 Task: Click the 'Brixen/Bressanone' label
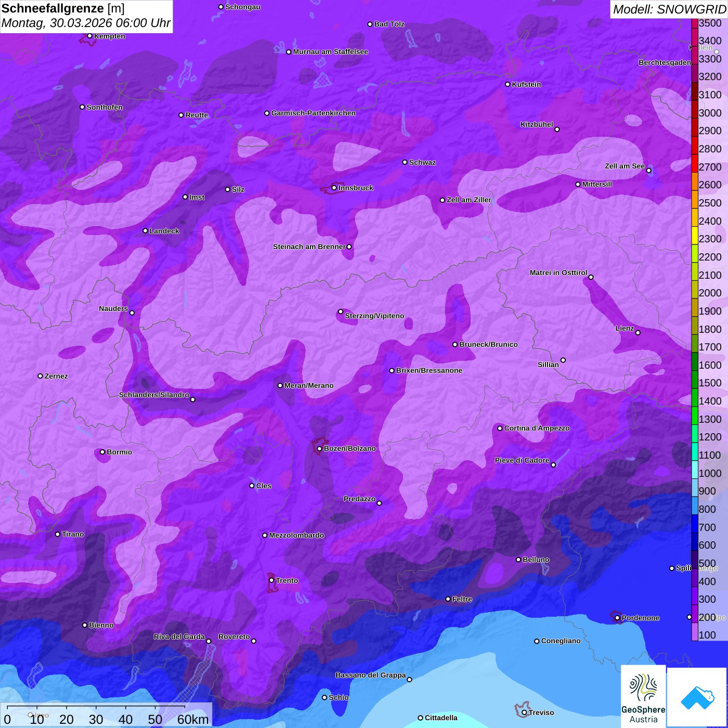429,370
